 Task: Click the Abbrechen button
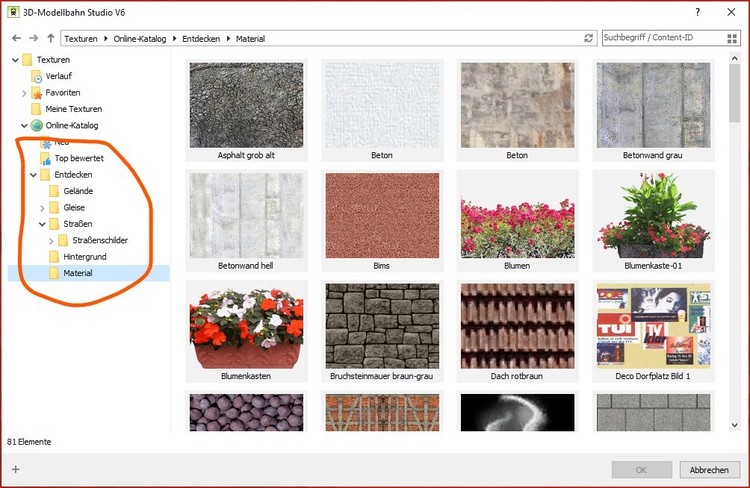(709, 469)
